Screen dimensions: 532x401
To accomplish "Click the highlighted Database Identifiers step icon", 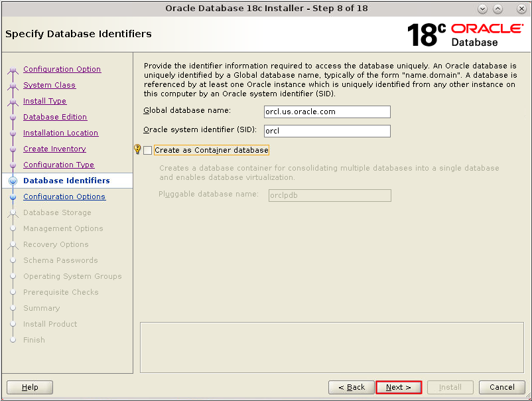I will pos(13,180).
